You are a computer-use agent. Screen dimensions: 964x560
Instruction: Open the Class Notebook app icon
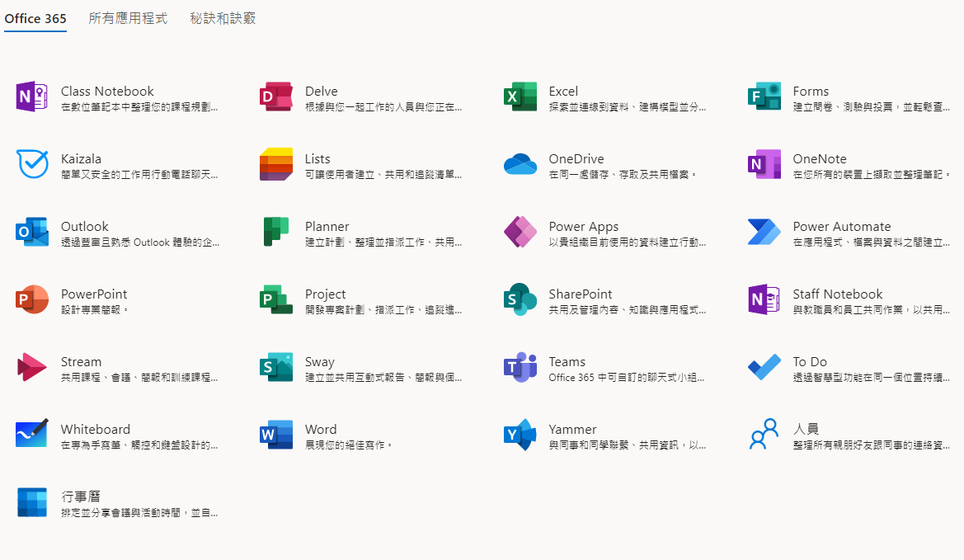tap(32, 96)
